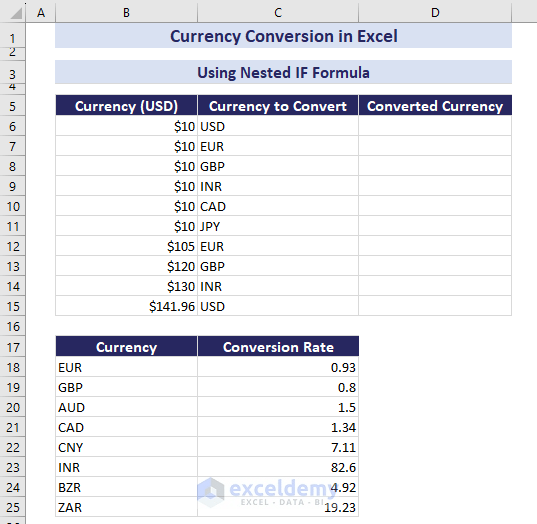
Task: Select the BZR currency cell
Action: (x=126, y=487)
